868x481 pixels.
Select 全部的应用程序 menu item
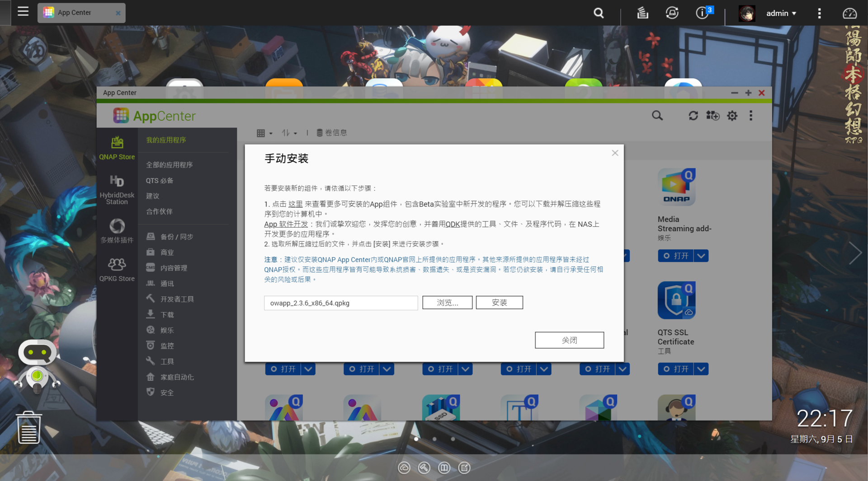coord(169,165)
